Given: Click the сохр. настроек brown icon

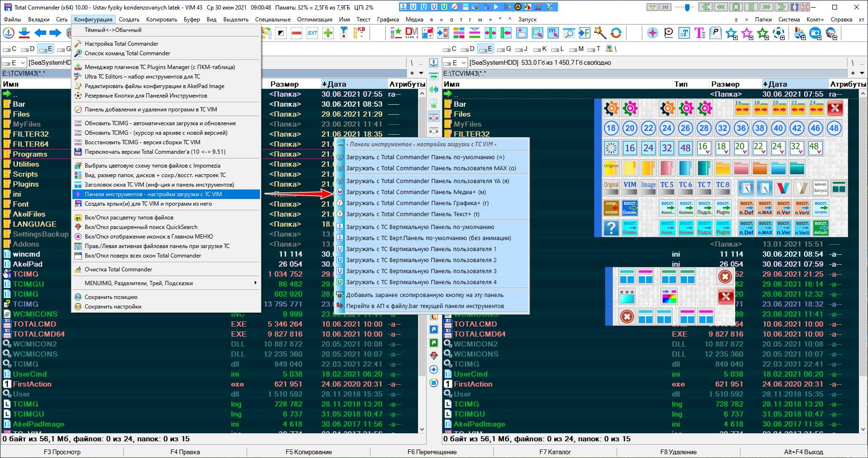Looking at the screenshot, I should pyautogui.click(x=611, y=208).
